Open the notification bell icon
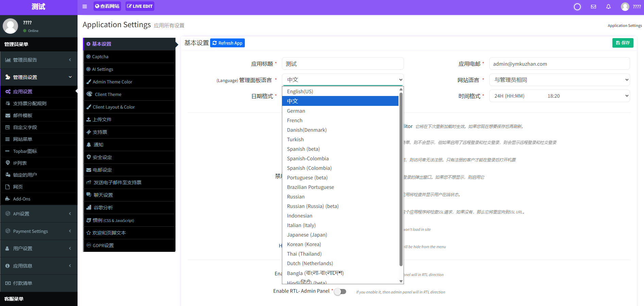This screenshot has height=306, width=644. click(608, 6)
